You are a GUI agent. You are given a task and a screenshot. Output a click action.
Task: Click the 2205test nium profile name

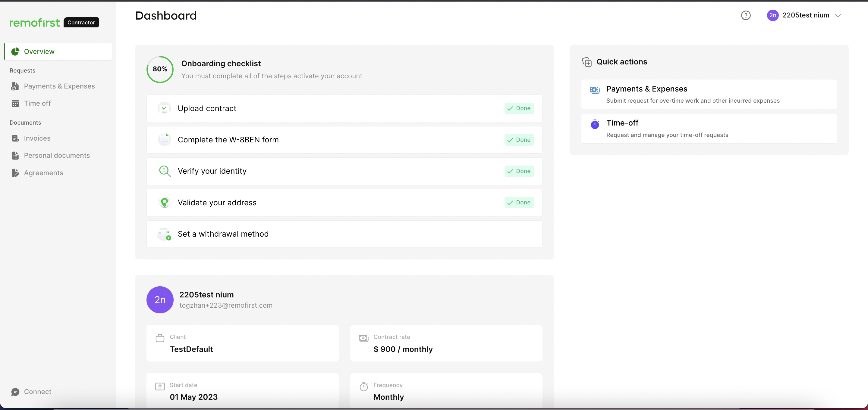tap(206, 294)
